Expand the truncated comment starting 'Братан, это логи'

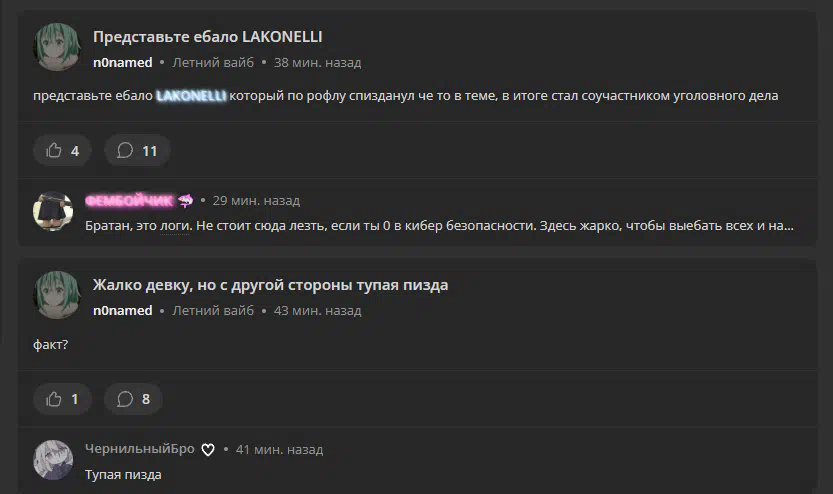(x=439, y=226)
